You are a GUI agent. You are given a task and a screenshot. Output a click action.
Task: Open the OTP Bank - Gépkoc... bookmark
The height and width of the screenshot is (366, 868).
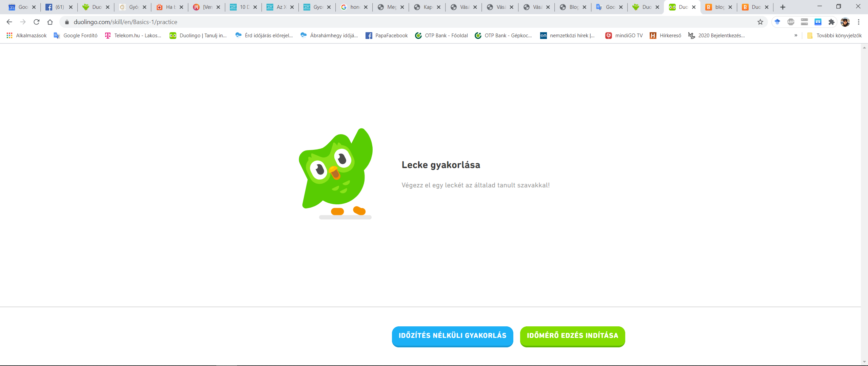click(504, 36)
